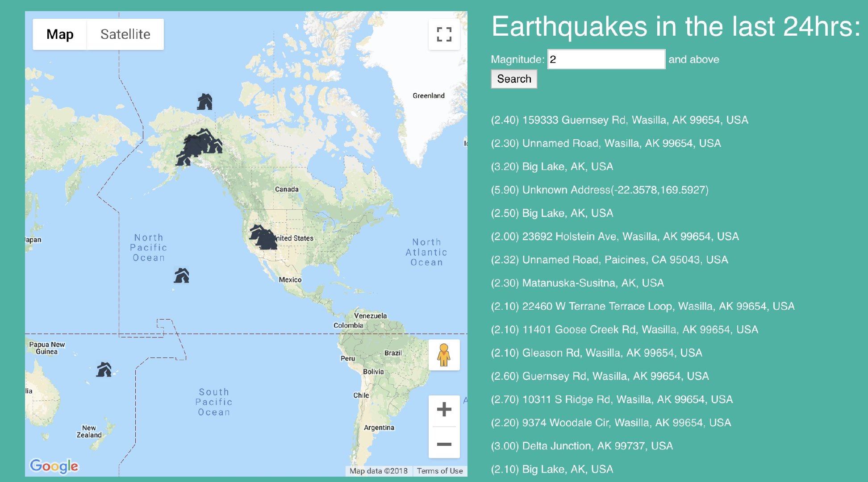
Task: Click the earthquake marker cluster in California
Action: pos(264,238)
